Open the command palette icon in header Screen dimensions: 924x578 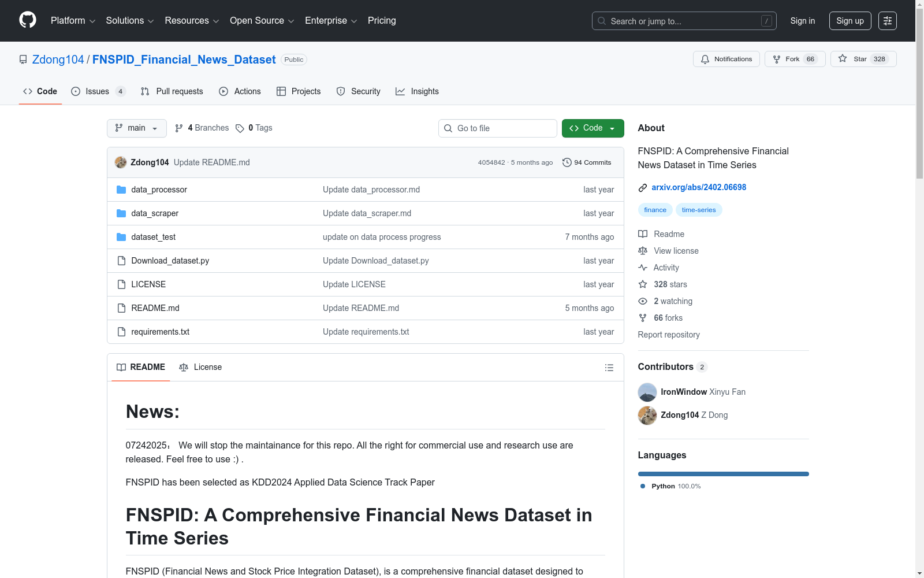point(888,21)
